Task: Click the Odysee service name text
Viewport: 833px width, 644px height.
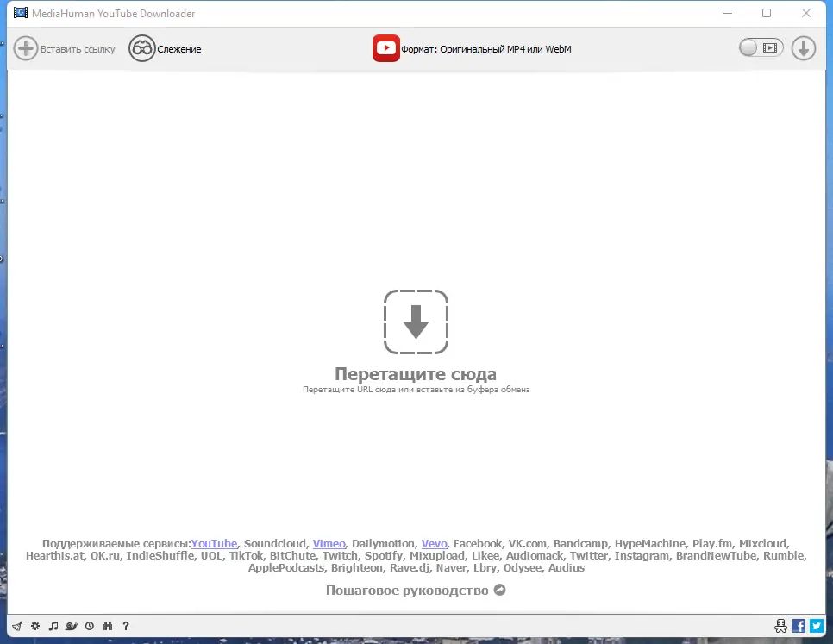Action: (523, 568)
